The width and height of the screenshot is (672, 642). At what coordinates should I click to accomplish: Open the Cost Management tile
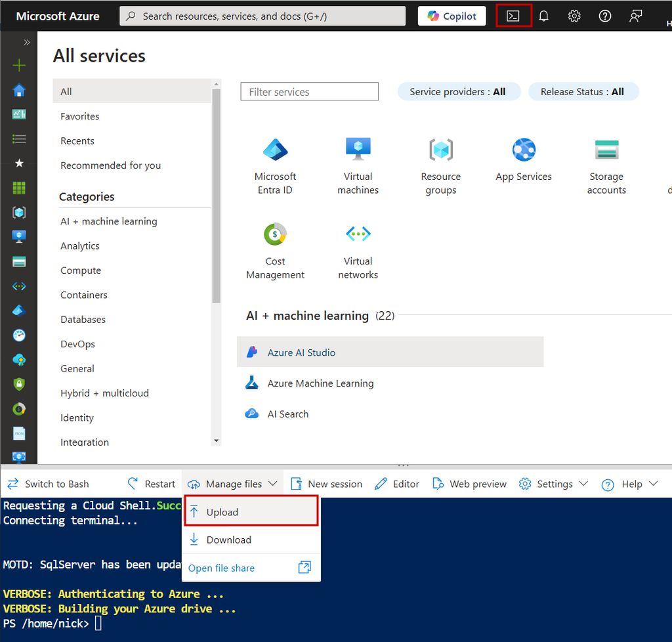[275, 251]
